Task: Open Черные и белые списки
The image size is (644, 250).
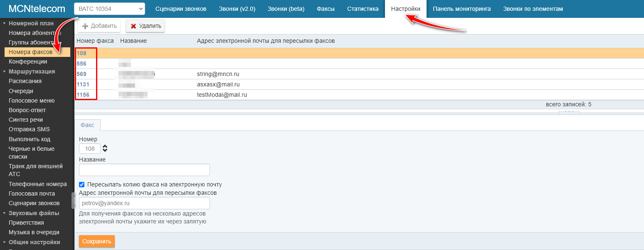Action: 32,152
